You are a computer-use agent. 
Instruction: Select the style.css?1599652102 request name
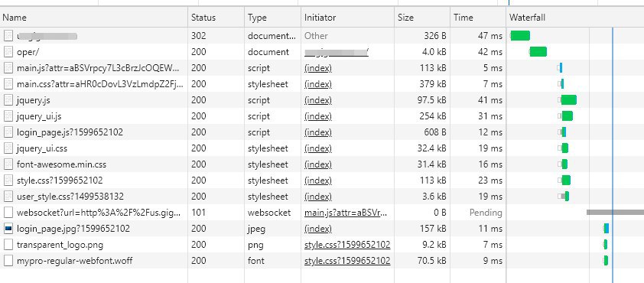60,181
